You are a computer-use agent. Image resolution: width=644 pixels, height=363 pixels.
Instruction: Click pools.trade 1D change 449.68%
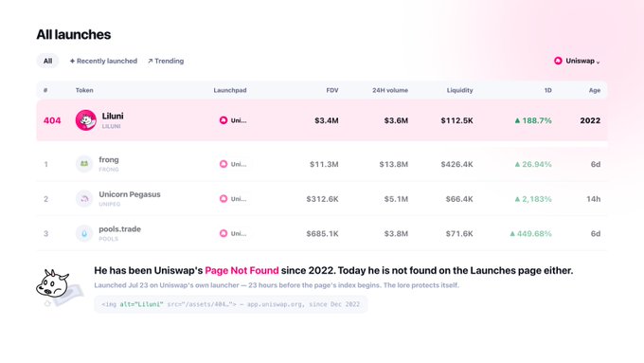tap(530, 233)
